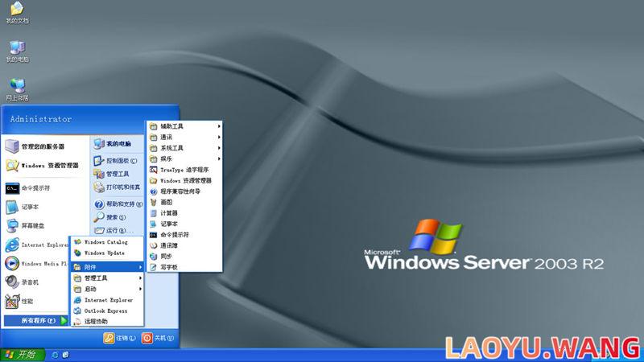Open TrueType 造字程序 in accessories

click(x=184, y=170)
